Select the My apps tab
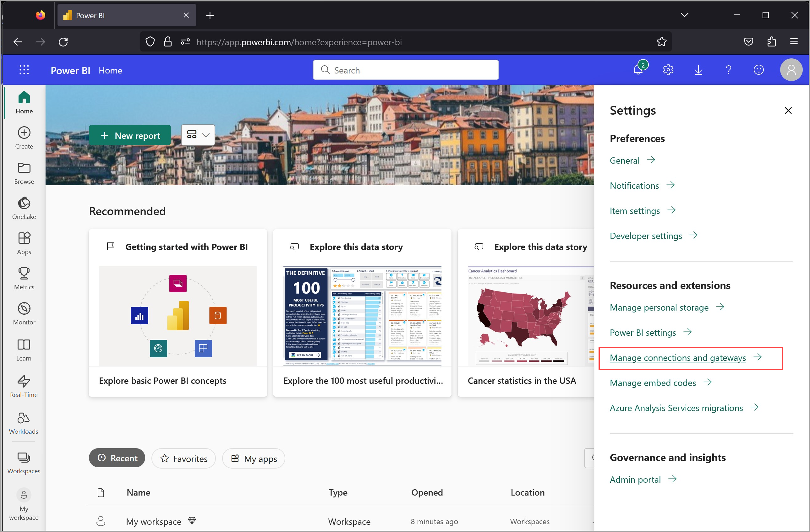 [254, 459]
